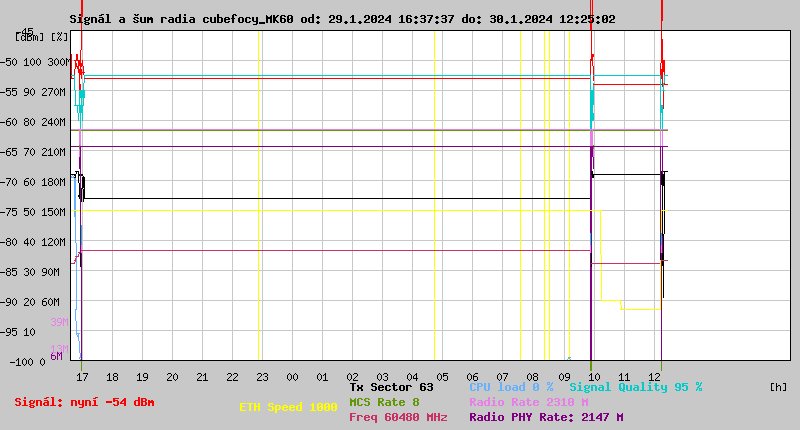Screen dimensions: 800x430
Task: Select the 06 hour label on time axis
Action: coord(472,377)
